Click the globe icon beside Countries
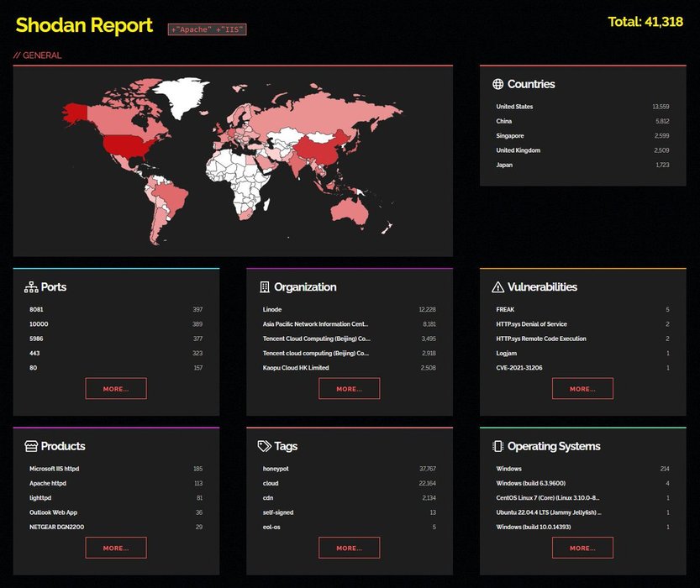This screenshot has width=700, height=588. coord(497,84)
